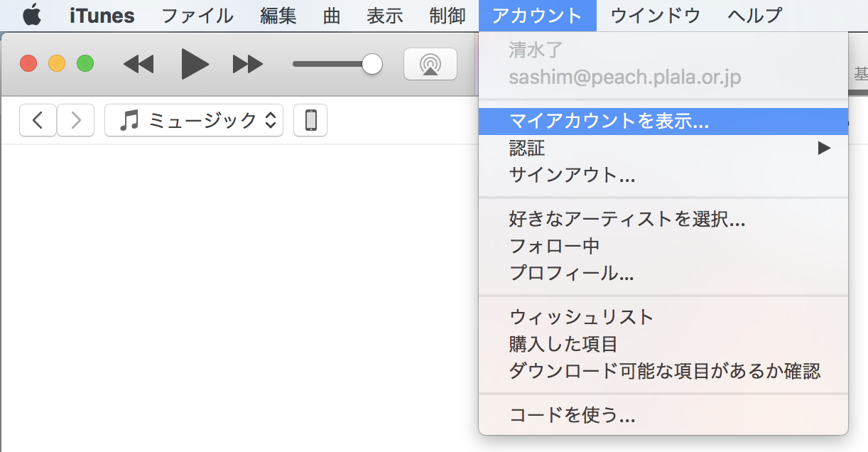Image resolution: width=868 pixels, height=452 pixels.
Task: Adjust the volume slider knob
Action: click(371, 65)
